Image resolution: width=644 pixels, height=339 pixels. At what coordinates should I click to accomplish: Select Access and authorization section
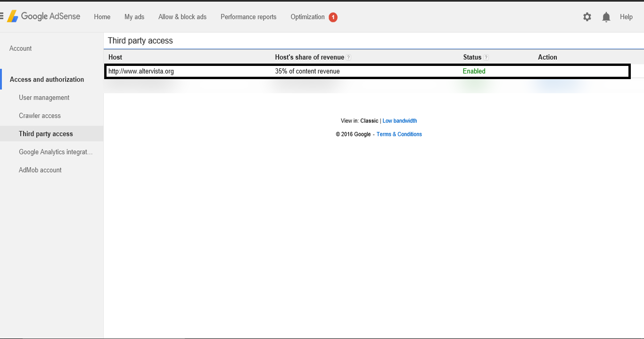tap(47, 80)
